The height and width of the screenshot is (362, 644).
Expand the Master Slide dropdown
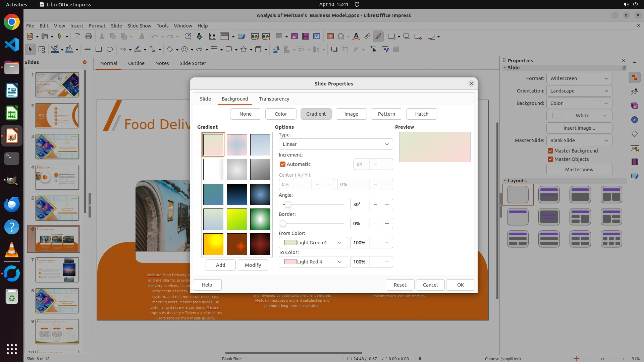pos(579,140)
